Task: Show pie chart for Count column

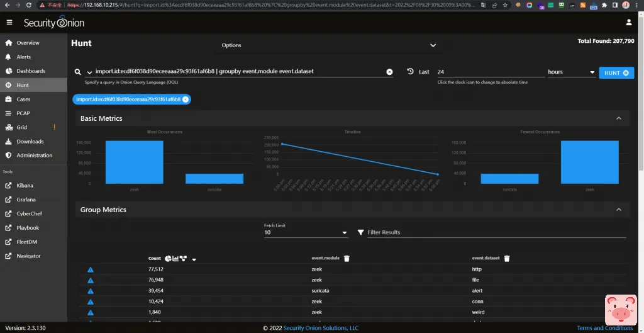Action: (x=168, y=259)
